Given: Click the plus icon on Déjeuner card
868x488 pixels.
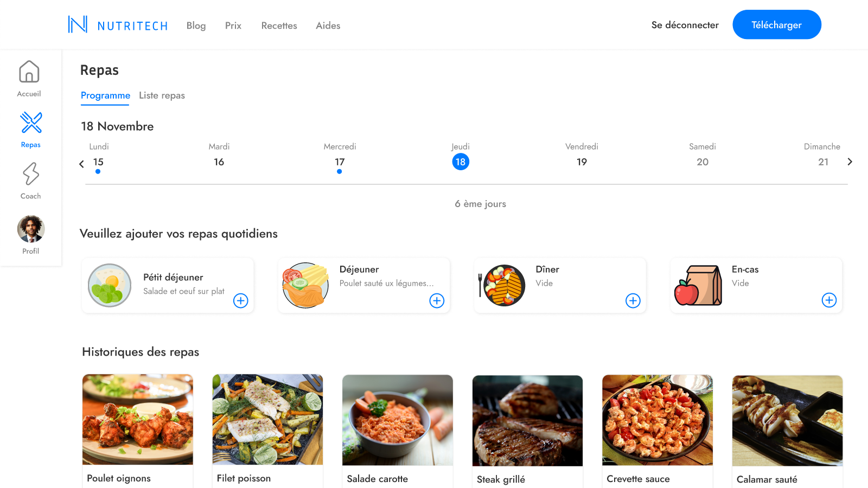Looking at the screenshot, I should tap(437, 301).
